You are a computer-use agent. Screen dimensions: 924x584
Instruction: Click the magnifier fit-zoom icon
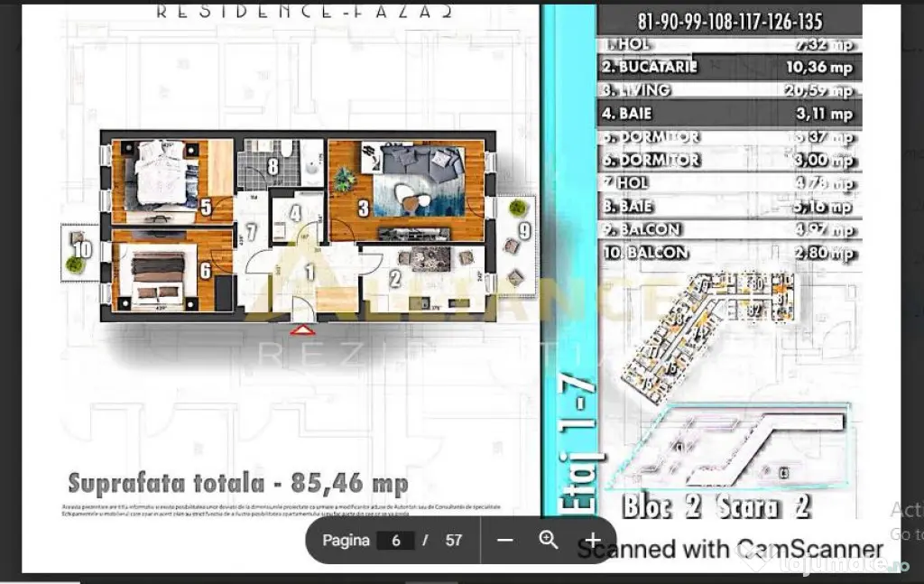[549, 541]
